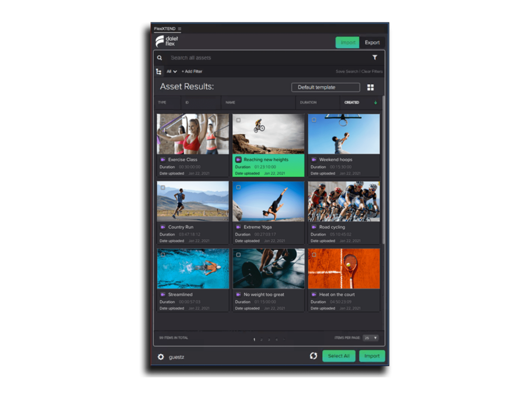Click the video type icon for Exercise Class
The image size is (532, 399).
[x=163, y=159]
